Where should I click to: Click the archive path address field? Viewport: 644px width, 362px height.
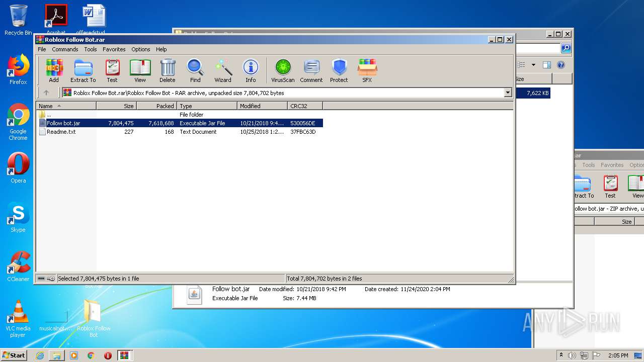tap(283, 93)
